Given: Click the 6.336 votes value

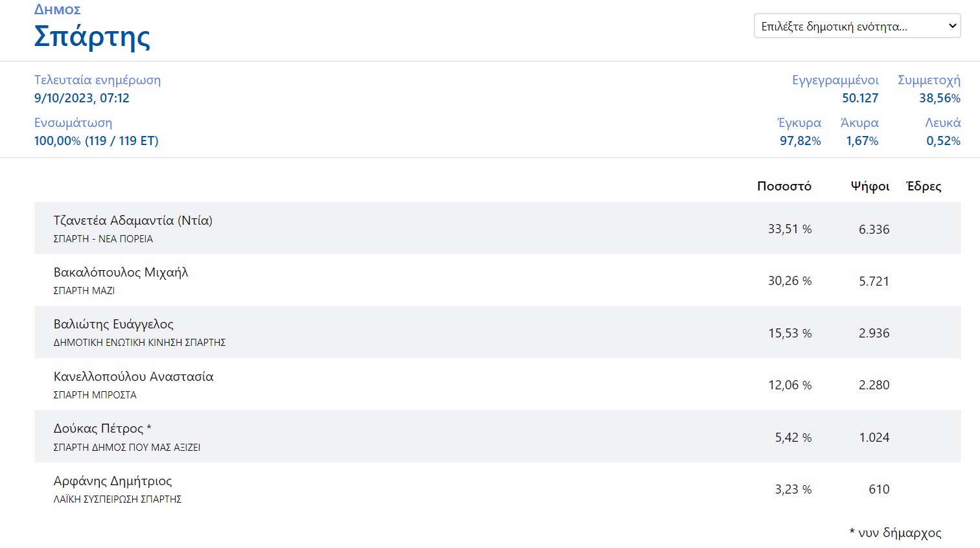Looking at the screenshot, I should [x=874, y=229].
